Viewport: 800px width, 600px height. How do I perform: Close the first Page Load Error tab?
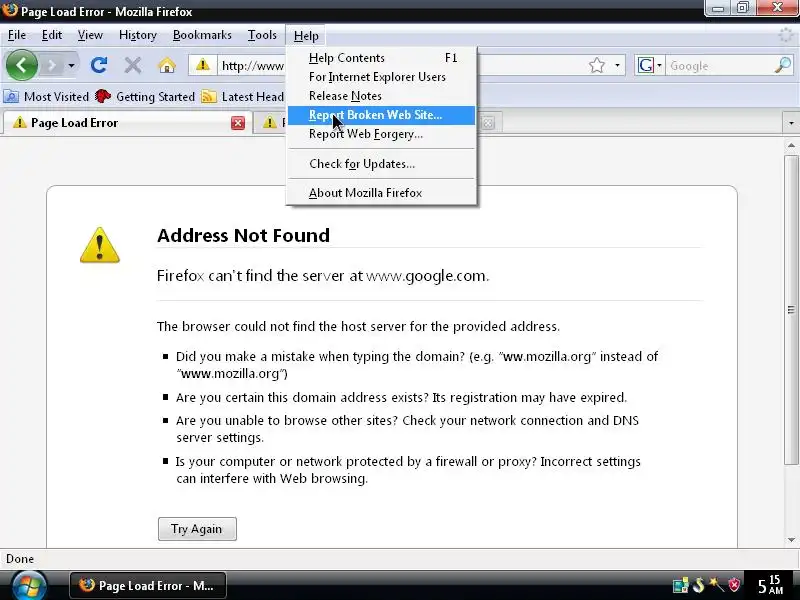(238, 123)
